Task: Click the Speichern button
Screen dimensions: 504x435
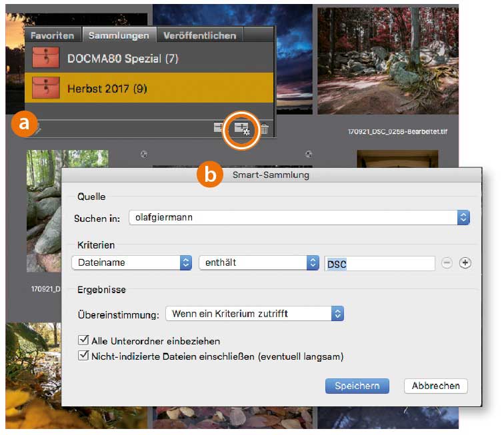Action: tap(357, 386)
